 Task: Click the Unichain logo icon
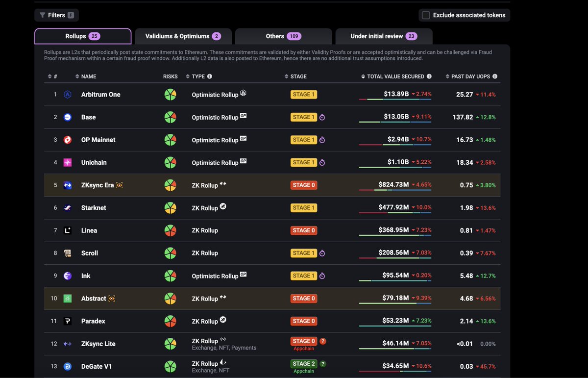coord(68,162)
